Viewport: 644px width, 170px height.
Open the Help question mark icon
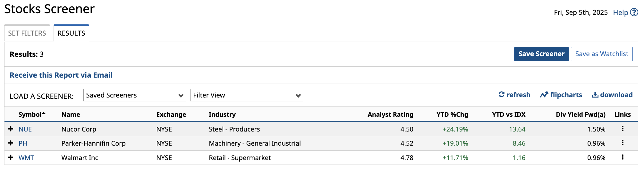tap(634, 12)
